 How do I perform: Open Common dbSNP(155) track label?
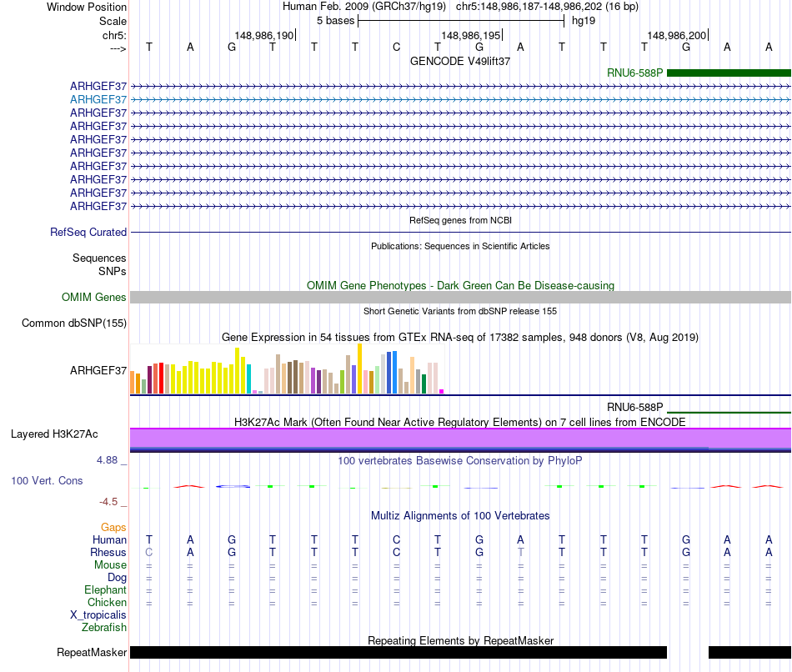click(x=73, y=323)
